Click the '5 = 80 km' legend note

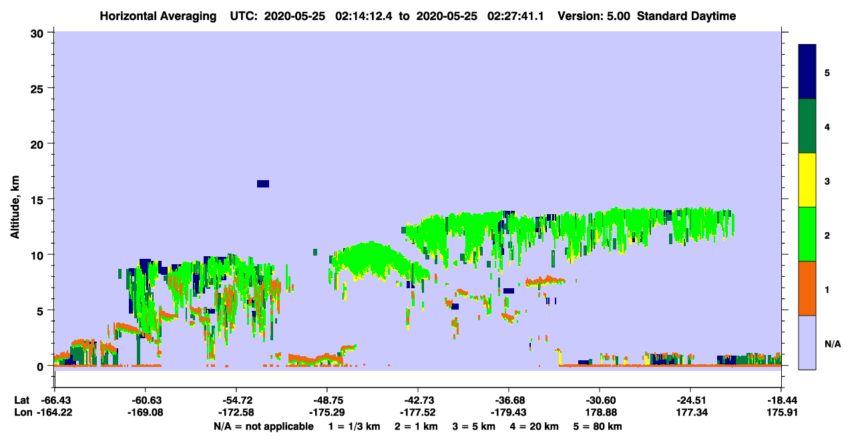click(598, 426)
